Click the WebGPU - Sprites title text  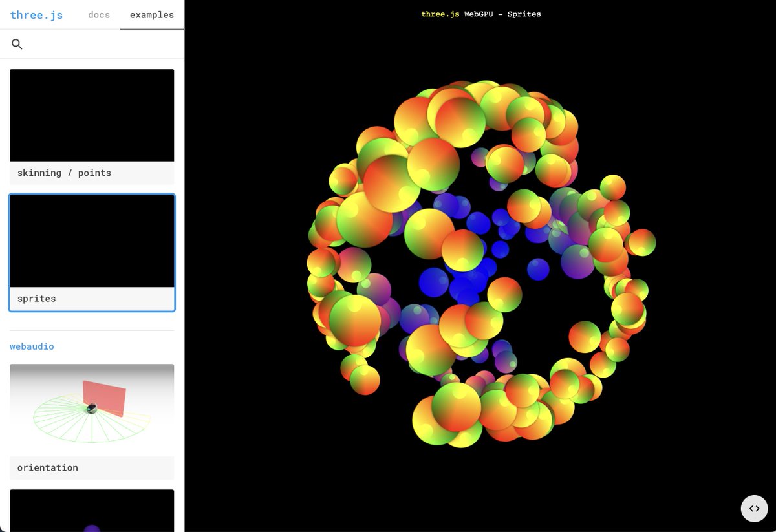pos(502,14)
